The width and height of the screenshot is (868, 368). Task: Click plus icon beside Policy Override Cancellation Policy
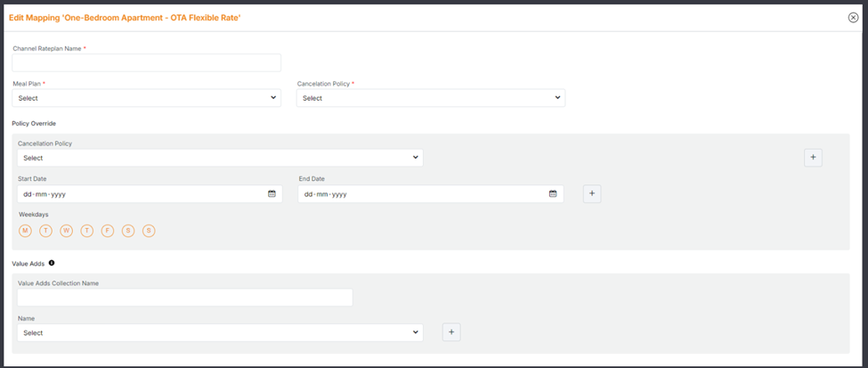click(x=813, y=158)
